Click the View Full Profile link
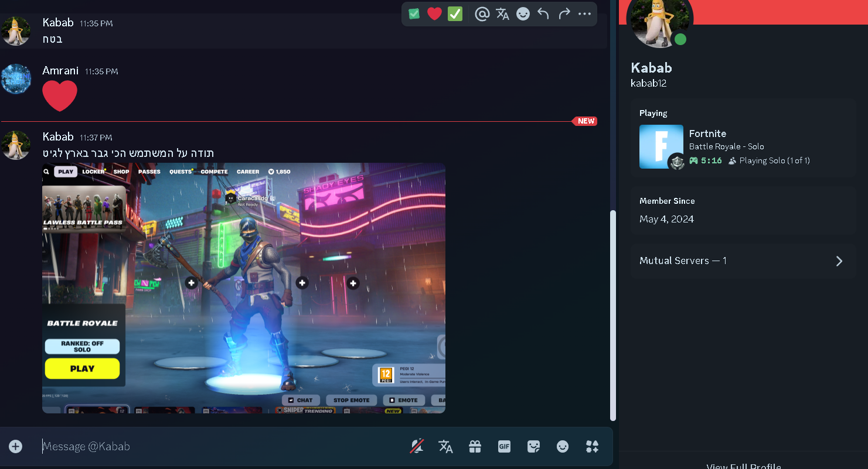The image size is (868, 469). pos(744,466)
